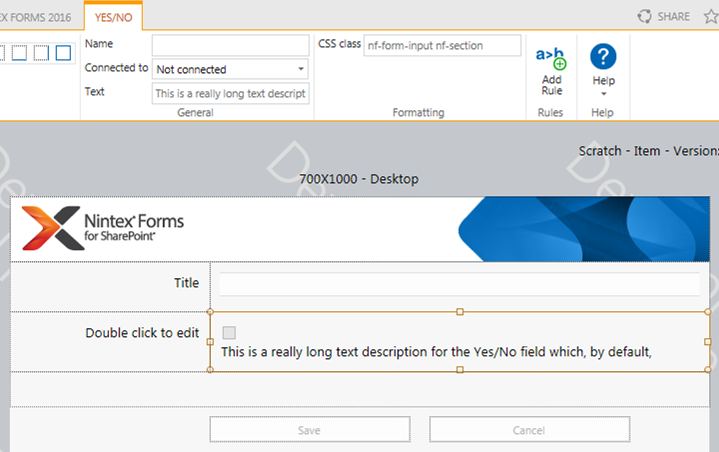
Task: Click the Cancel button on the form
Action: coord(530,430)
